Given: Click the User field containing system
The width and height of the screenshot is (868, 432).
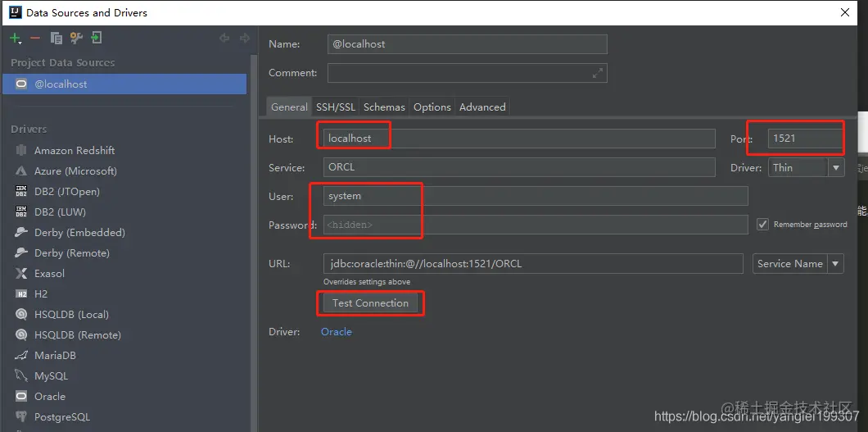Looking at the screenshot, I should (x=536, y=196).
